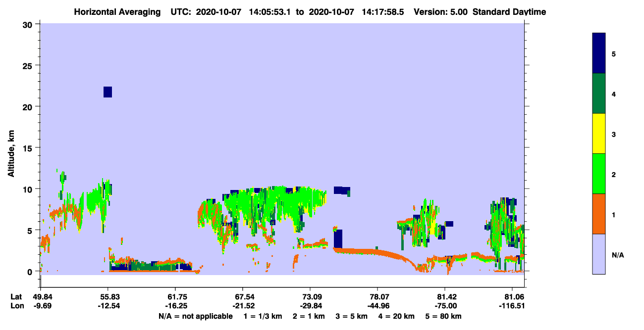This screenshot has width=644, height=330.
Task: Click the '2 = 1 km' legend text
Action: (309, 316)
